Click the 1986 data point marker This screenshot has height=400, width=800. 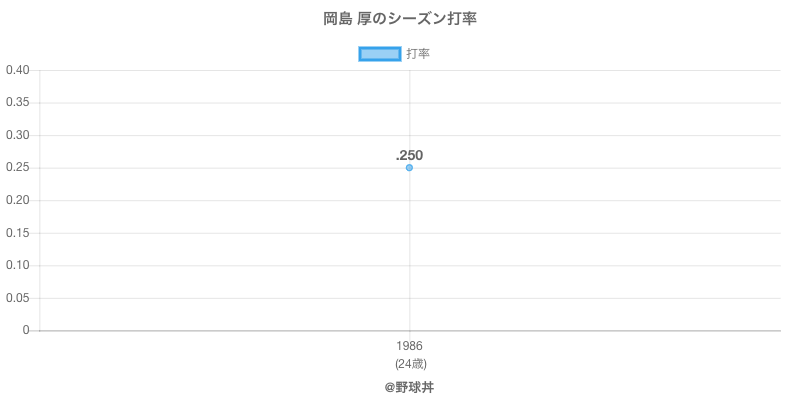click(409, 168)
